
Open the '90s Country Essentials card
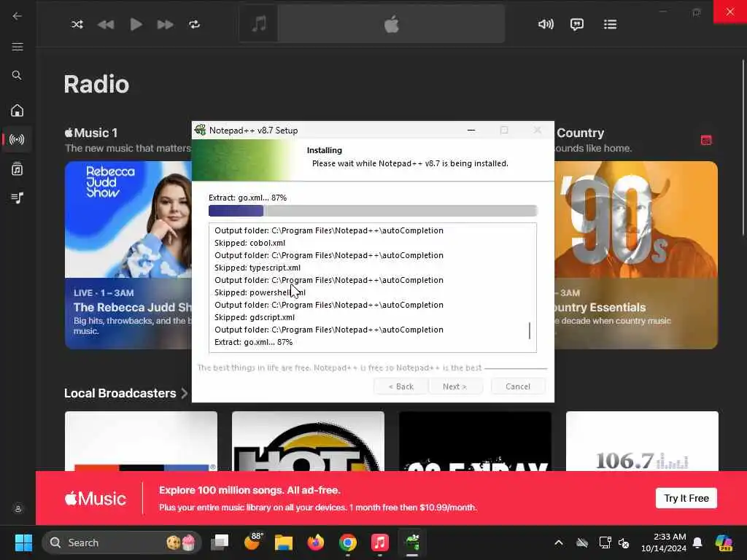point(636,254)
